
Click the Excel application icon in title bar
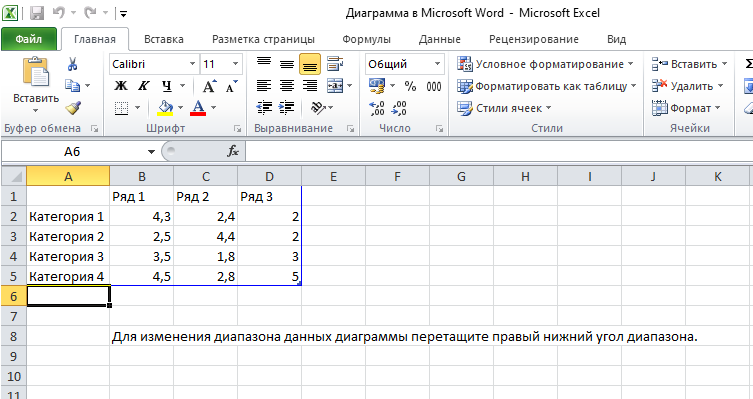pos(10,13)
